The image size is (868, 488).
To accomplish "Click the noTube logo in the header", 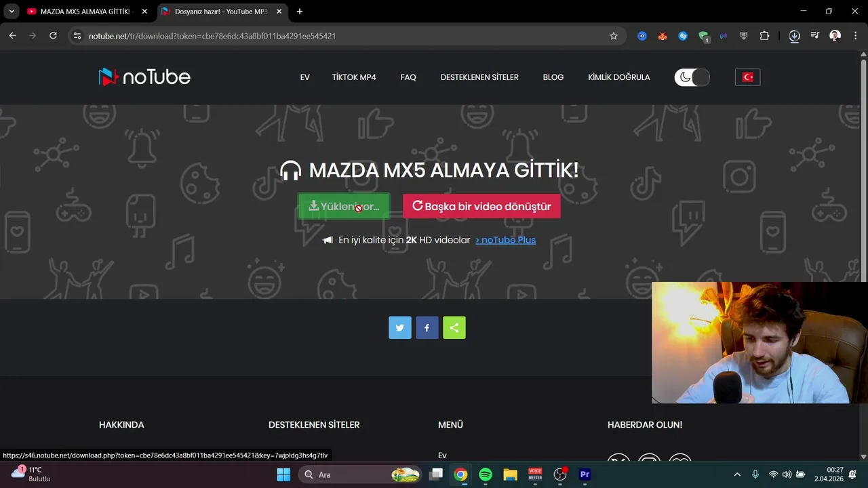I will [x=144, y=77].
